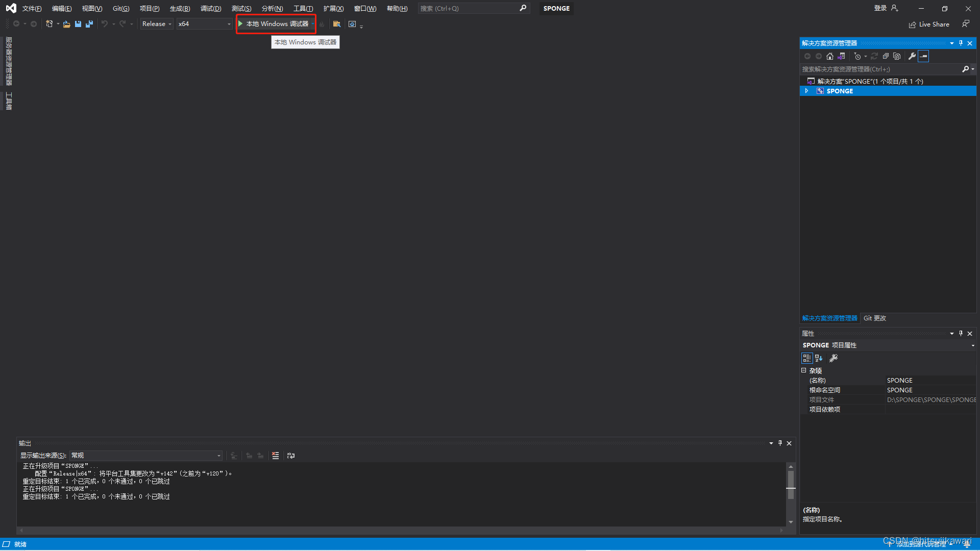
Task: Click the pending changes filter clock icon
Action: [857, 56]
